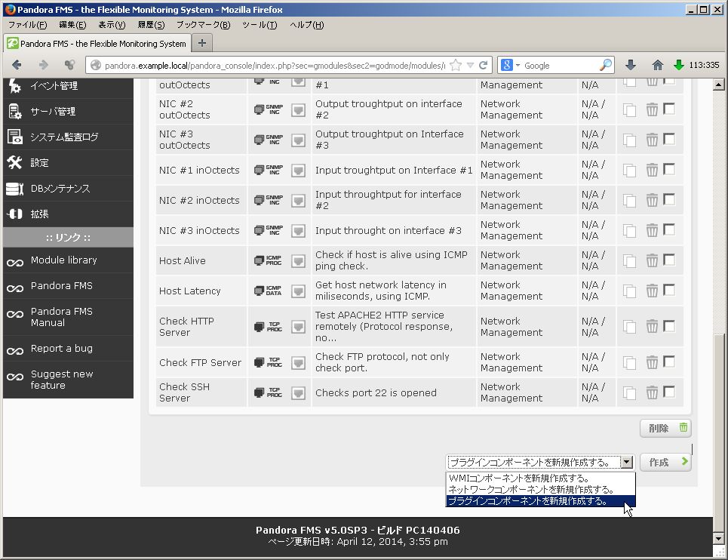Duplicate the Check FTP Server component
This screenshot has height=560, width=728.
pyautogui.click(x=630, y=363)
